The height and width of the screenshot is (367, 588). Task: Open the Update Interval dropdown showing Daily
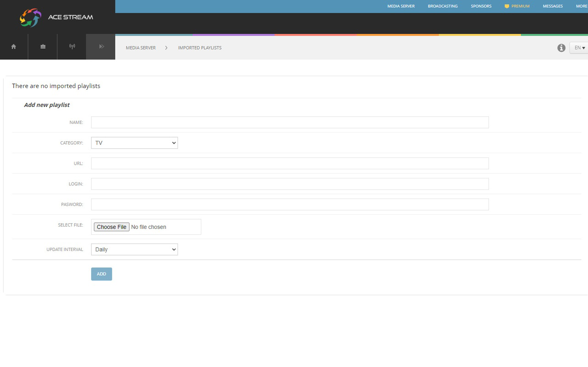[134, 250]
